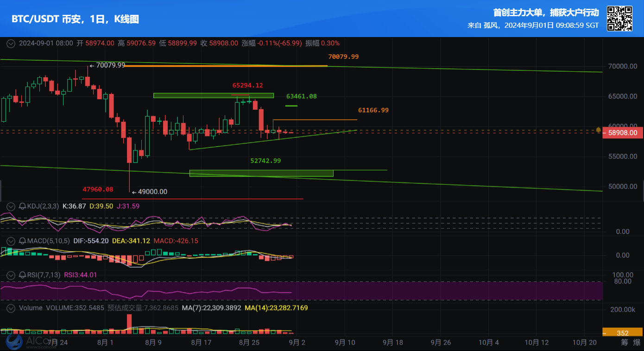
Task: Open the QR code in the header
Action: pyautogui.click(x=619, y=19)
